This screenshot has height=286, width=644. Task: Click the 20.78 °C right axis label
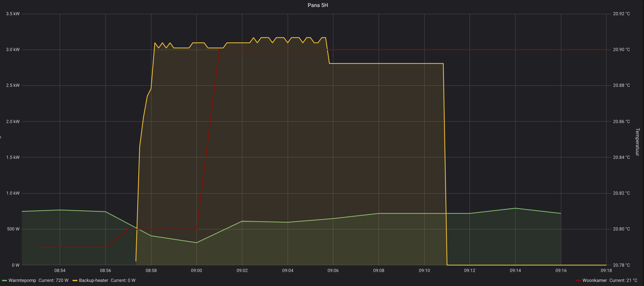click(621, 265)
